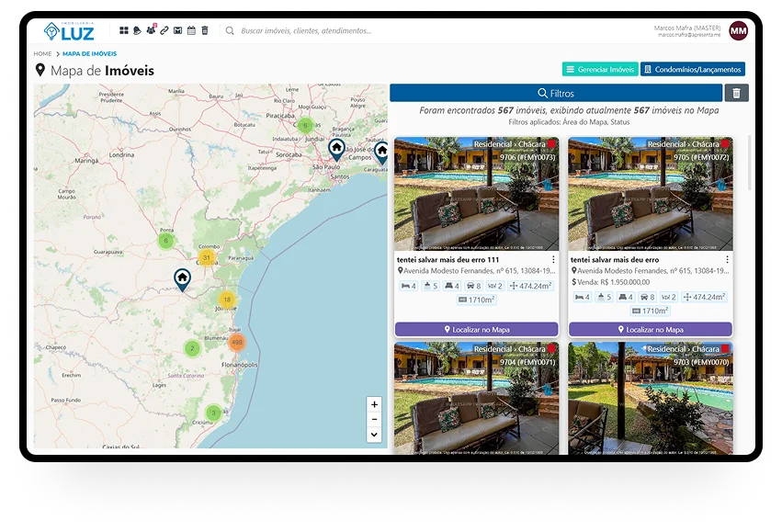
Task: Click the house pin southwest of Curitiba
Action: pyautogui.click(x=183, y=280)
